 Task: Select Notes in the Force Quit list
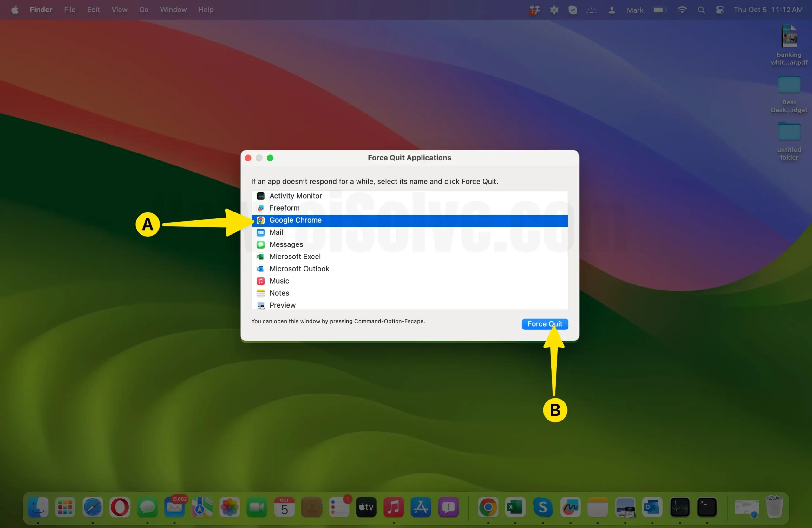[x=409, y=293]
